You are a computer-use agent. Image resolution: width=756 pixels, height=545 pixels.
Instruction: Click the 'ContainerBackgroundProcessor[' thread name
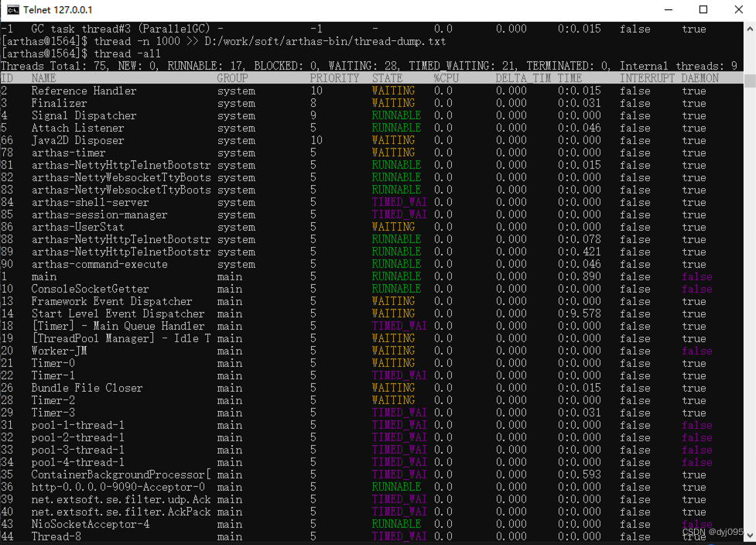[x=121, y=475]
